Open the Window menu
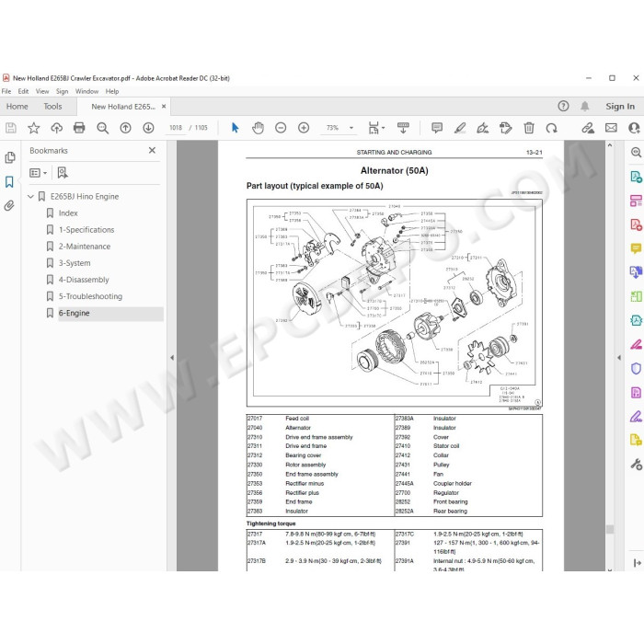 click(86, 91)
